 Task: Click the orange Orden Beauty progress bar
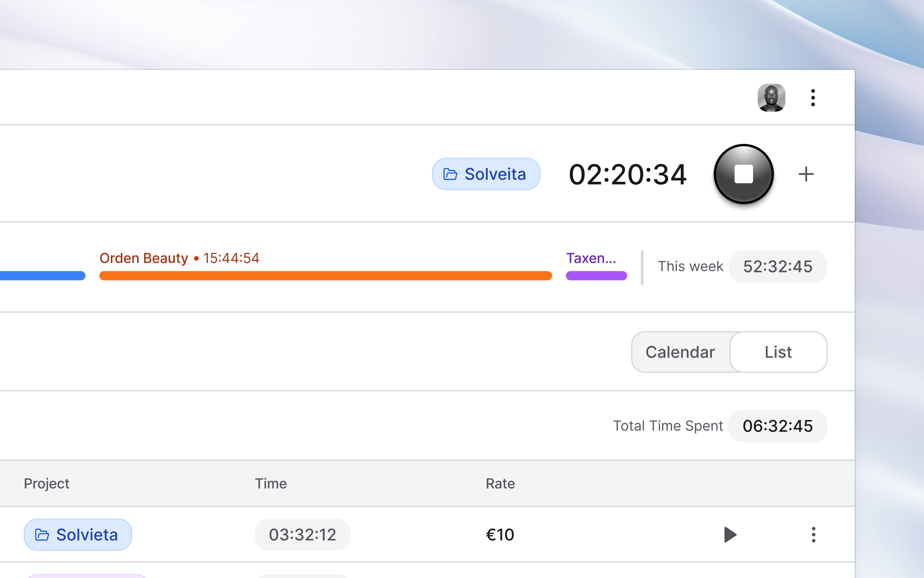point(325,276)
